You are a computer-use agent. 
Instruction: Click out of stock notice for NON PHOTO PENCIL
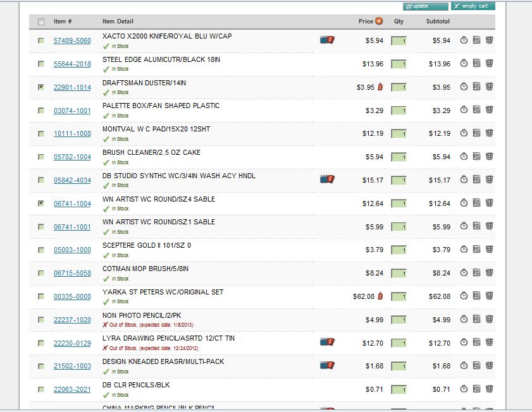tap(148, 325)
